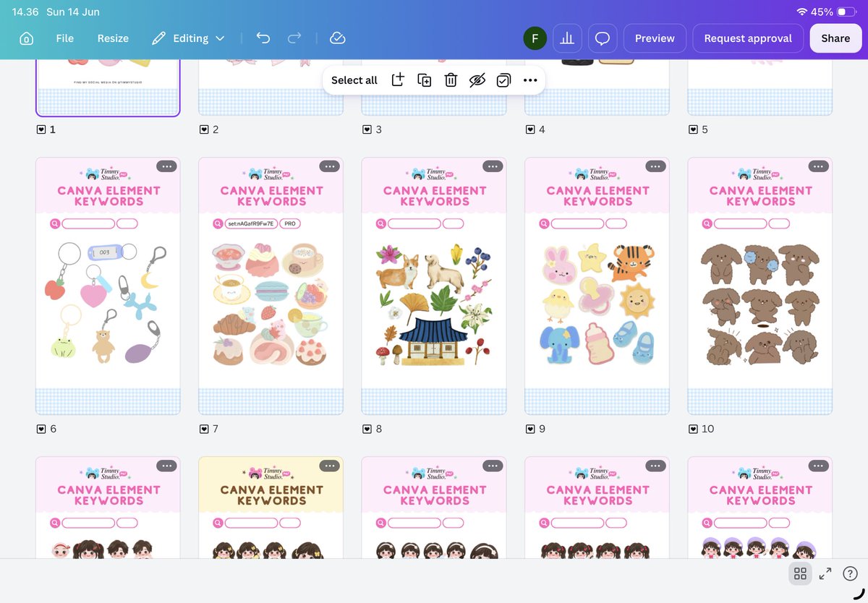Image resolution: width=868 pixels, height=603 pixels.
Task: Open options on yellow-header page
Action: (329, 466)
